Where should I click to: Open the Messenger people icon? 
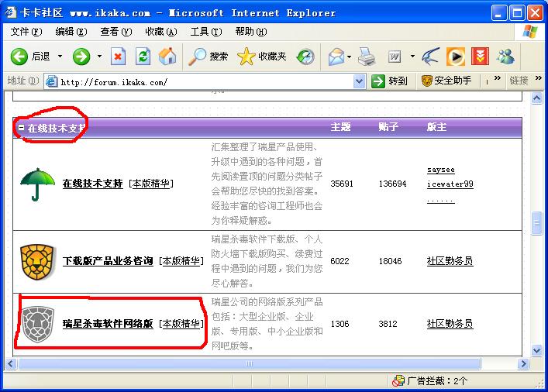click(x=505, y=57)
